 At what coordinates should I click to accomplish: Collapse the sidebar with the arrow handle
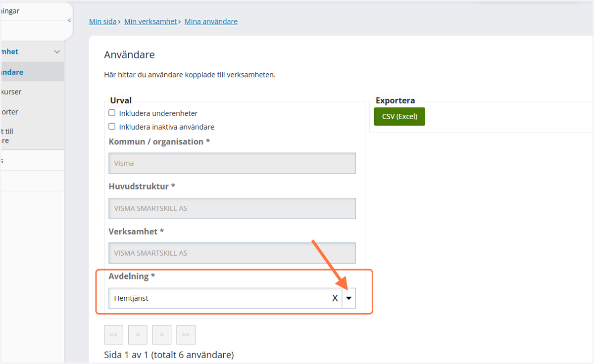point(69,20)
